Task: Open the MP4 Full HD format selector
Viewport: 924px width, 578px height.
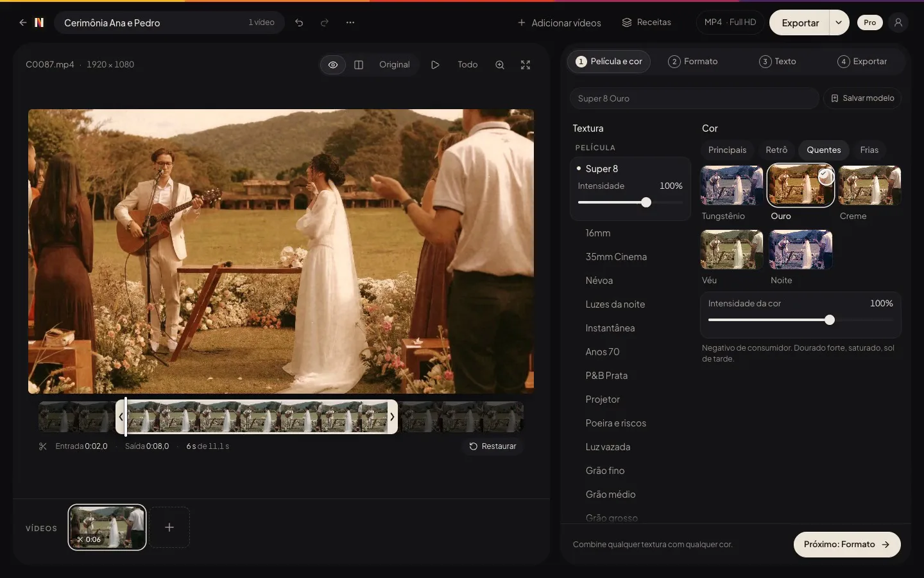Action: [x=730, y=22]
